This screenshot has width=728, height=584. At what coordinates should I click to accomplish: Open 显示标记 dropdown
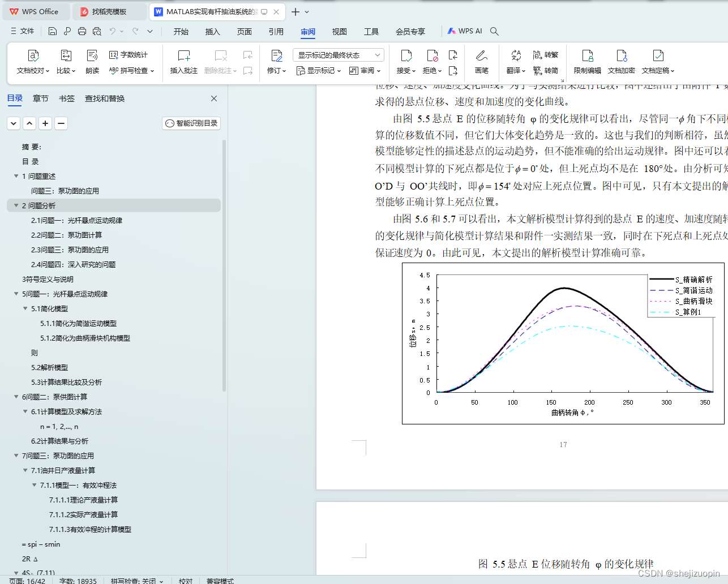319,71
